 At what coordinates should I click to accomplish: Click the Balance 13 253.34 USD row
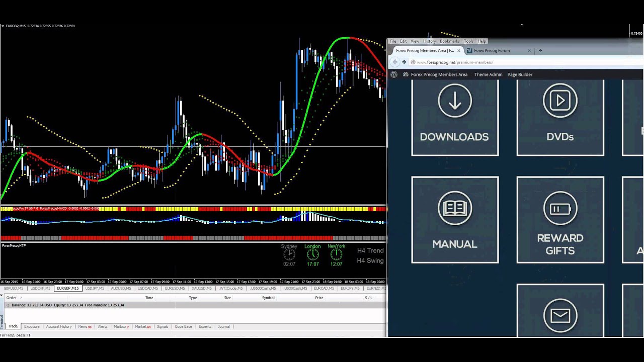[x=195, y=305]
